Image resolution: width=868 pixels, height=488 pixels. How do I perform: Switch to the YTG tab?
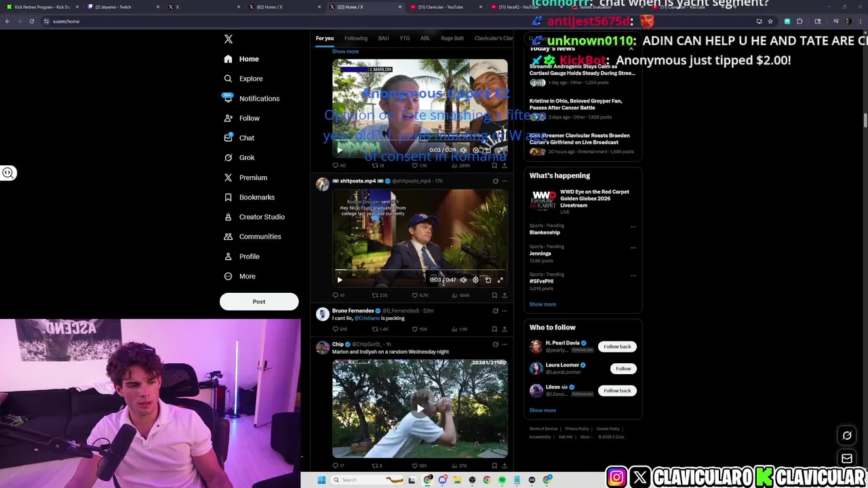(x=404, y=38)
